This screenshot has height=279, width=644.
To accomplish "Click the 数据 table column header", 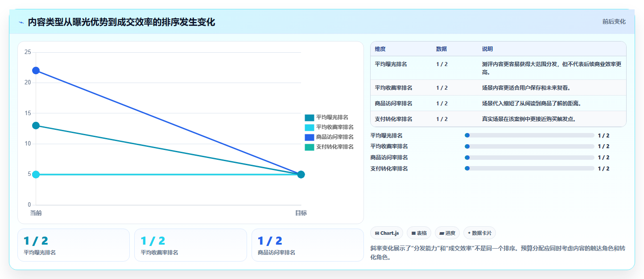I will (442, 49).
